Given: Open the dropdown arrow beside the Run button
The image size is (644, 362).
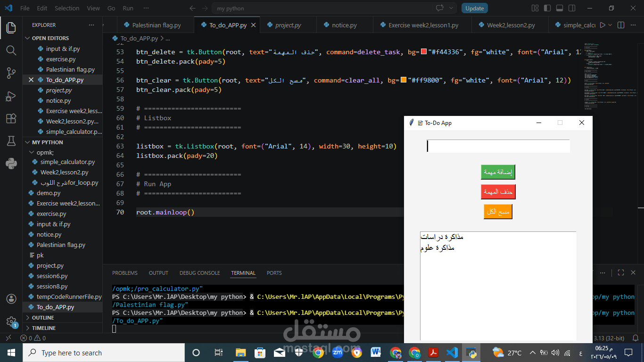Looking at the screenshot, I should pos(610,25).
